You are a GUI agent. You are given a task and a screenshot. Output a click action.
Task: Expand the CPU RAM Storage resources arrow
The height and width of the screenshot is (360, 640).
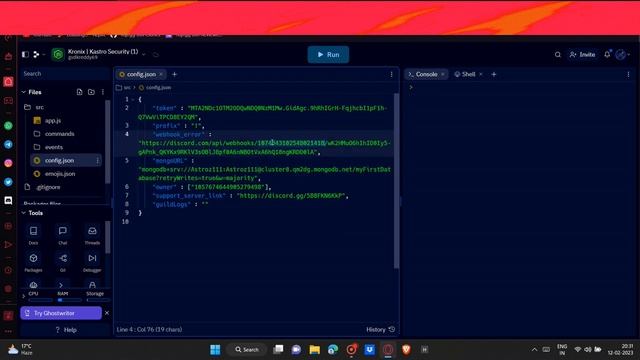click(23, 296)
